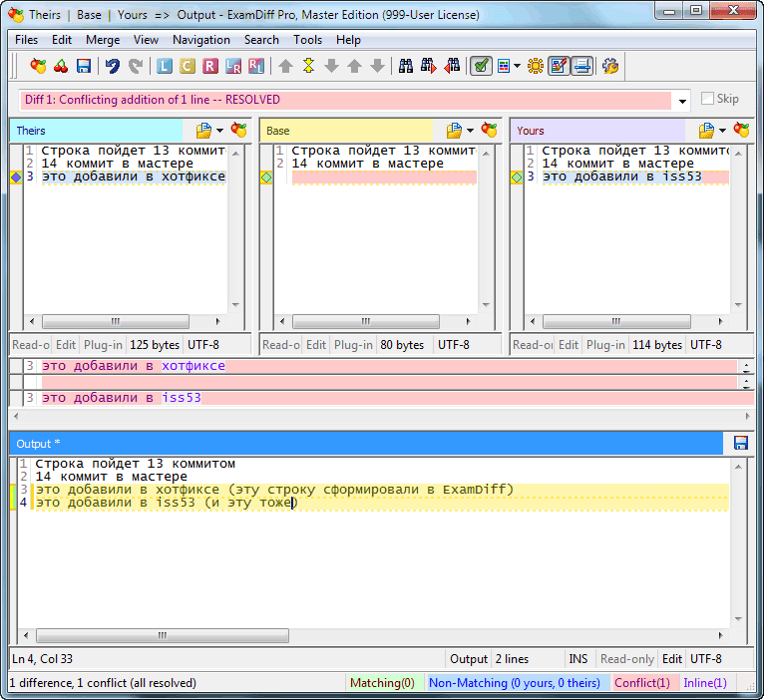Image resolution: width=764 pixels, height=700 pixels.
Task: Click the Theirs pane title label
Action: point(31,131)
